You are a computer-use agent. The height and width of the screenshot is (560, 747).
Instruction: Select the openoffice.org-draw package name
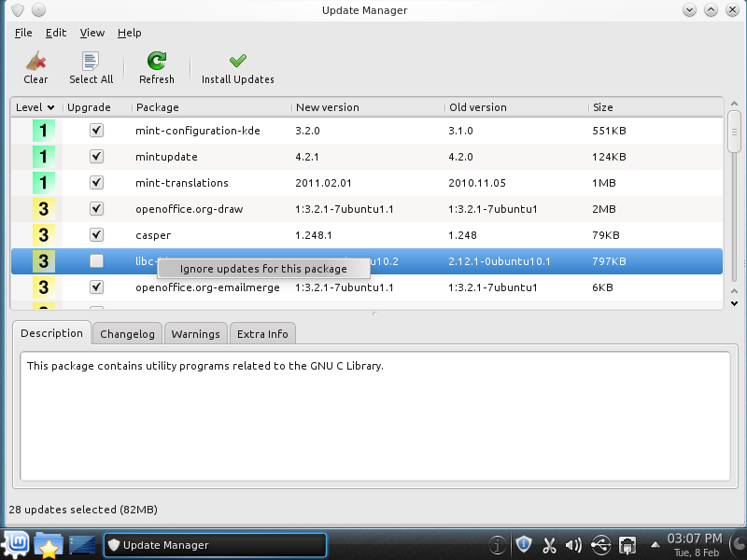click(x=190, y=209)
